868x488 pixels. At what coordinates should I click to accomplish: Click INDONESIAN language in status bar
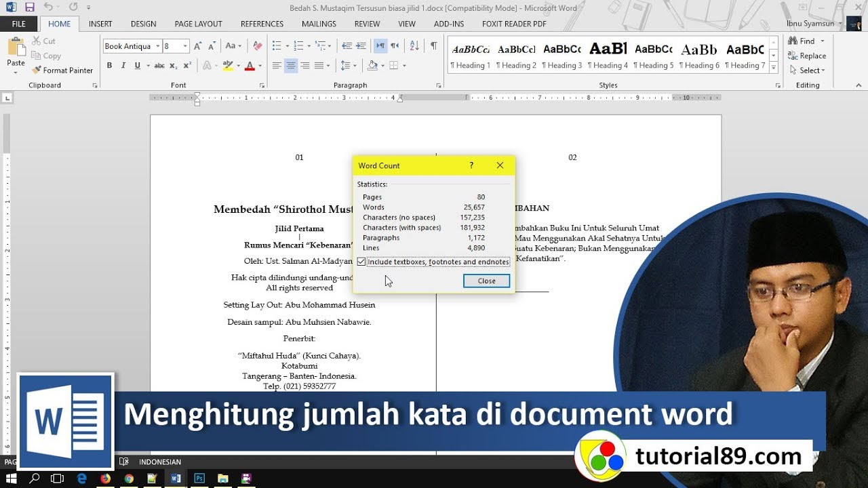[x=160, y=462]
